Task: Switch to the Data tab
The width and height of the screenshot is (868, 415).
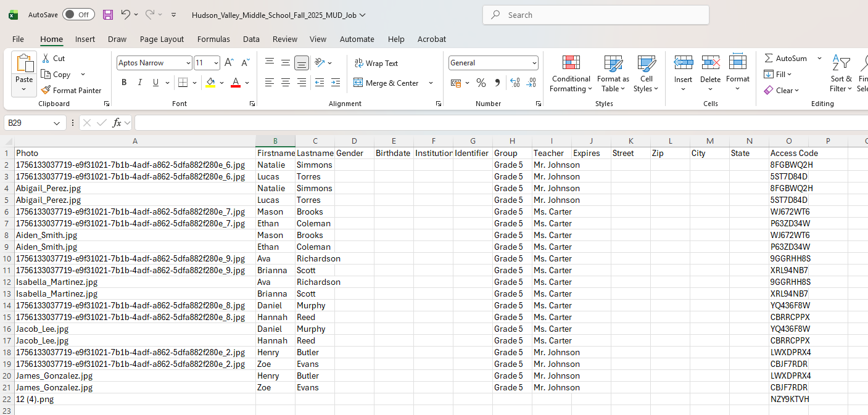Action: click(x=251, y=39)
